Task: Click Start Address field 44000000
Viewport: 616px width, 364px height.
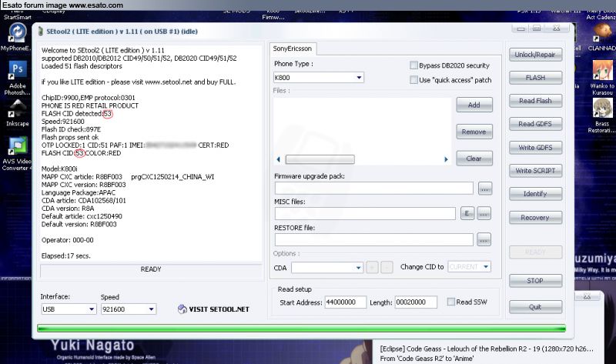Action: click(345, 302)
